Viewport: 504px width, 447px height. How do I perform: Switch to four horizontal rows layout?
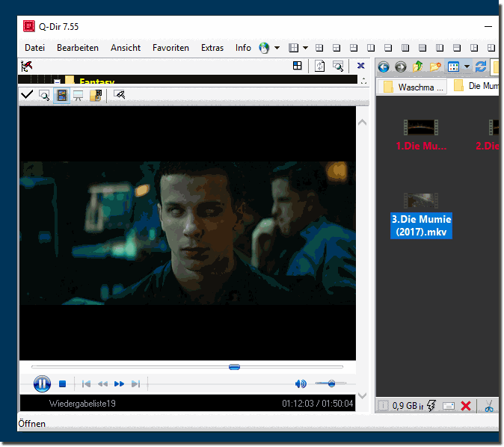click(422, 48)
